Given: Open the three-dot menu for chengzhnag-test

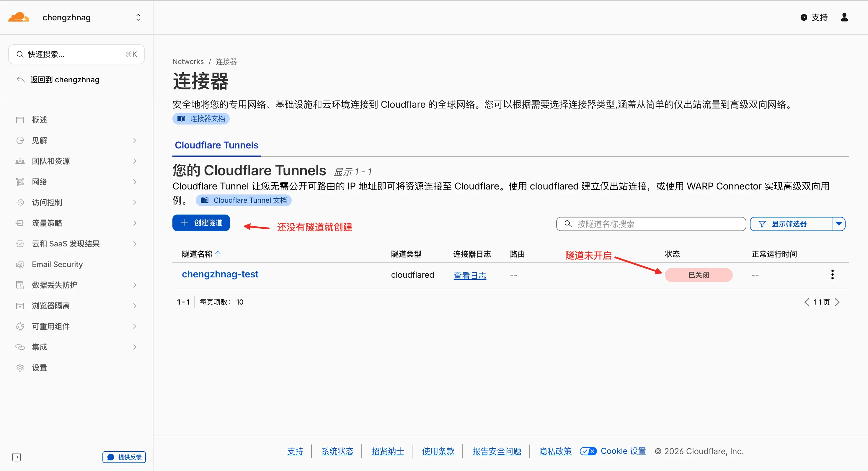Looking at the screenshot, I should (x=832, y=274).
